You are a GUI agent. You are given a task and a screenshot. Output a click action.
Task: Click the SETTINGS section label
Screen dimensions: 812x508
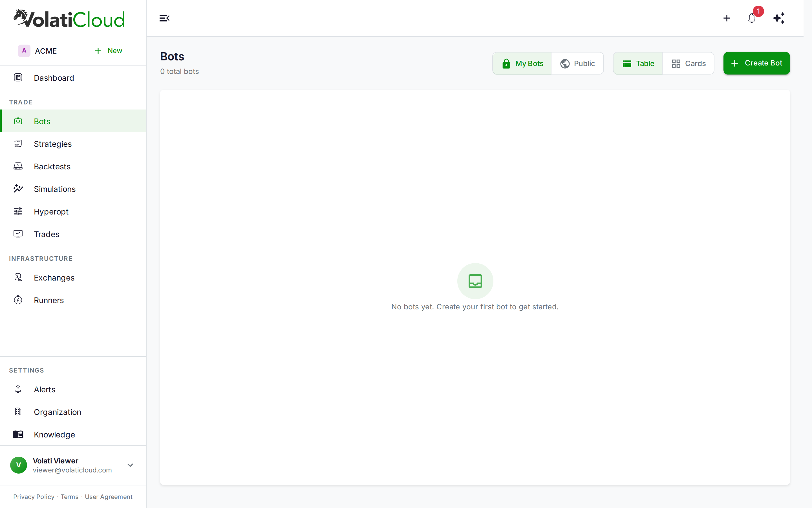tap(27, 370)
